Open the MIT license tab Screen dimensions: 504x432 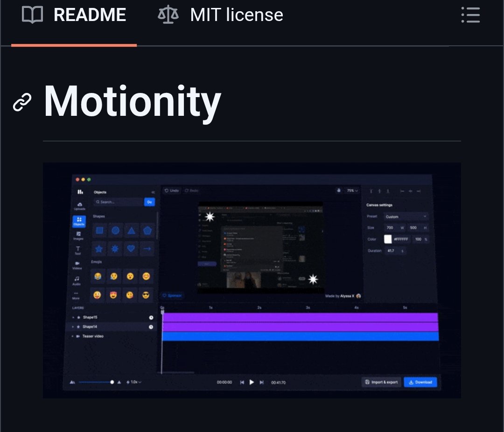220,15
